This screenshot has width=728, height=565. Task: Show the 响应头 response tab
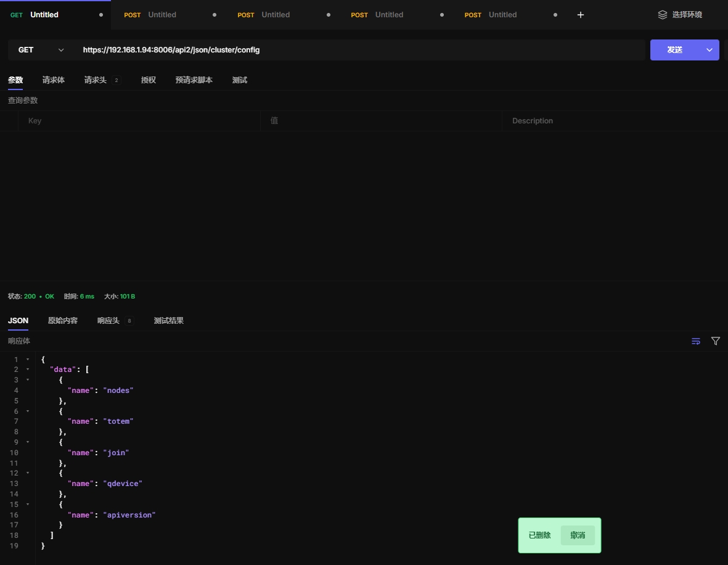coord(108,321)
